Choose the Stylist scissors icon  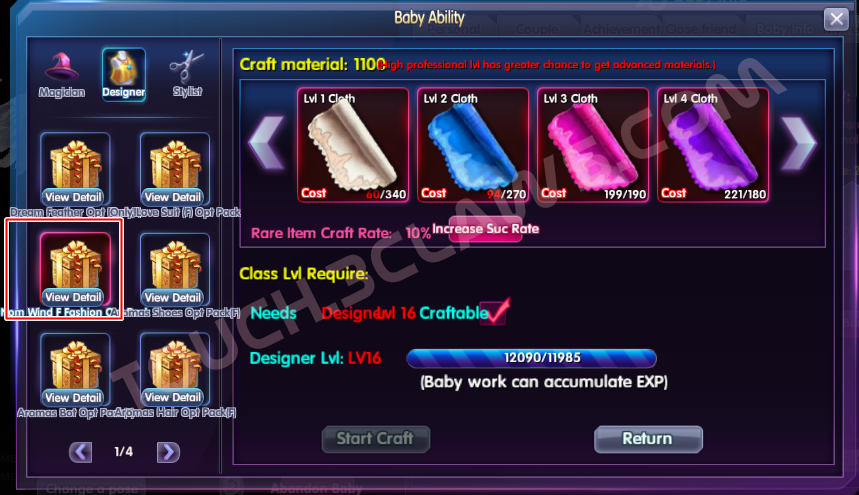click(187, 67)
